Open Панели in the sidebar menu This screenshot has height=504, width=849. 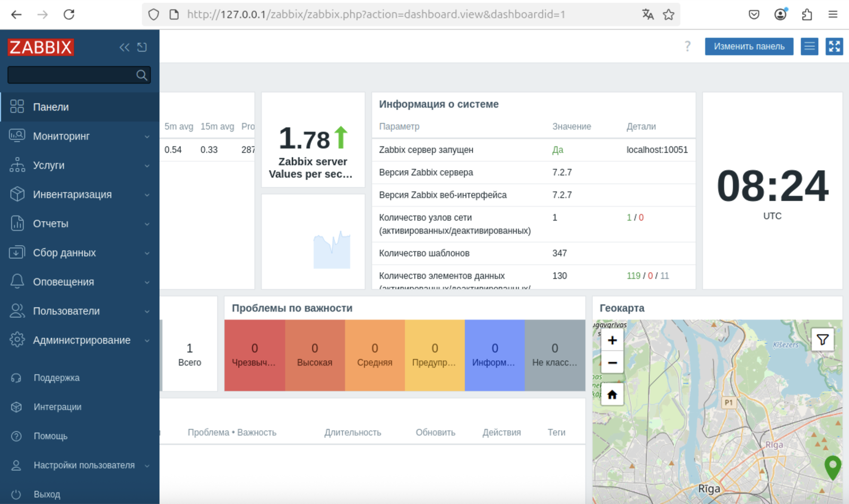pyautogui.click(x=80, y=107)
